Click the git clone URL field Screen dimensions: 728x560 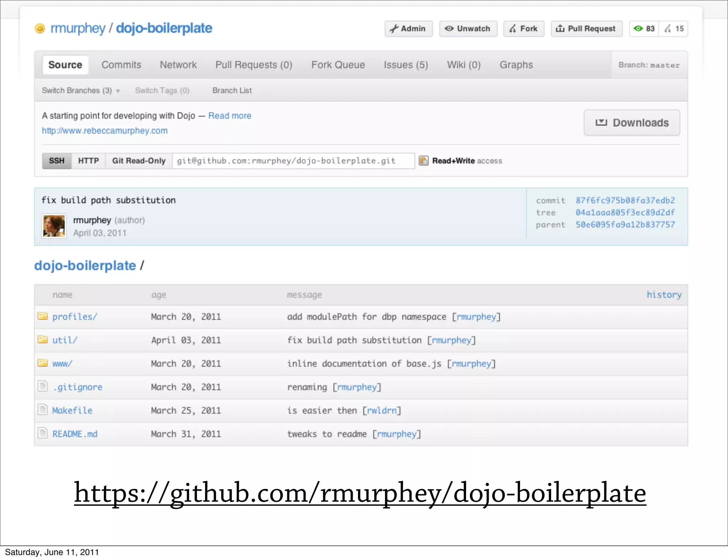293,161
